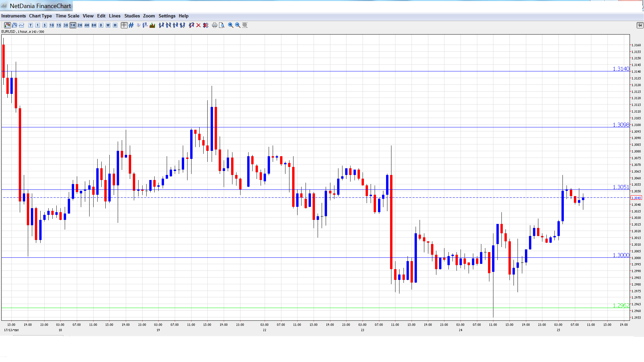644x362 pixels.
Task: Click the print chart icon
Action: [215, 25]
